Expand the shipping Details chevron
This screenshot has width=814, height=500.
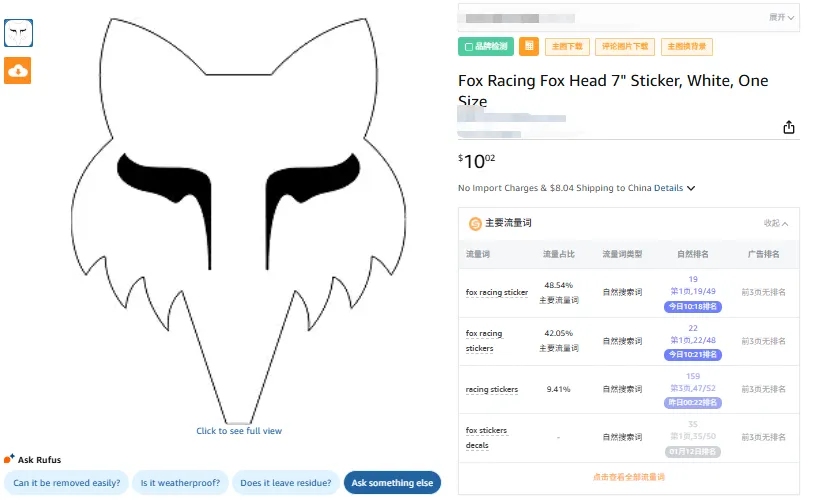pyautogui.click(x=691, y=188)
